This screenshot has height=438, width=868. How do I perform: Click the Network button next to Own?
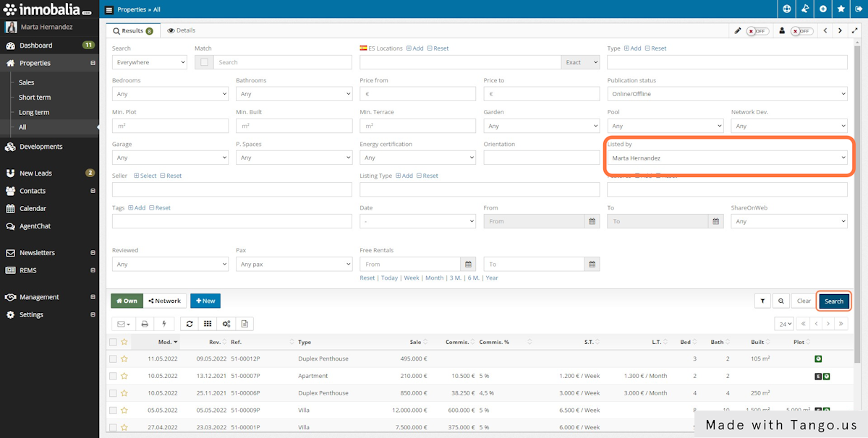165,301
